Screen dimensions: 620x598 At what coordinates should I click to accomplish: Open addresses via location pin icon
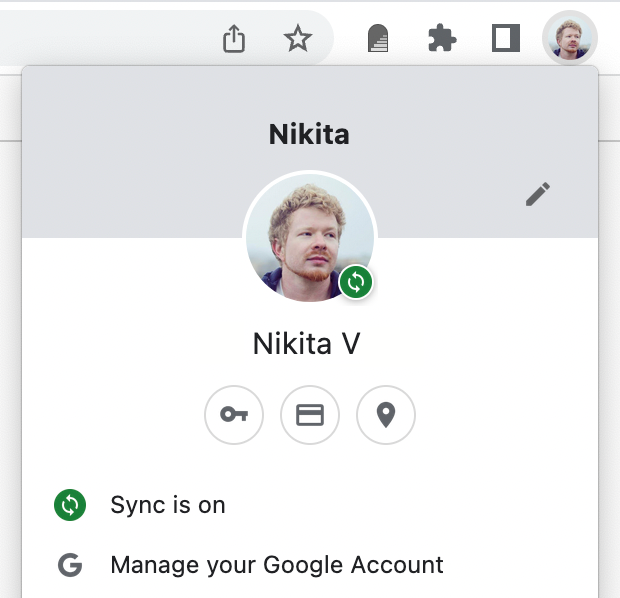click(x=386, y=415)
